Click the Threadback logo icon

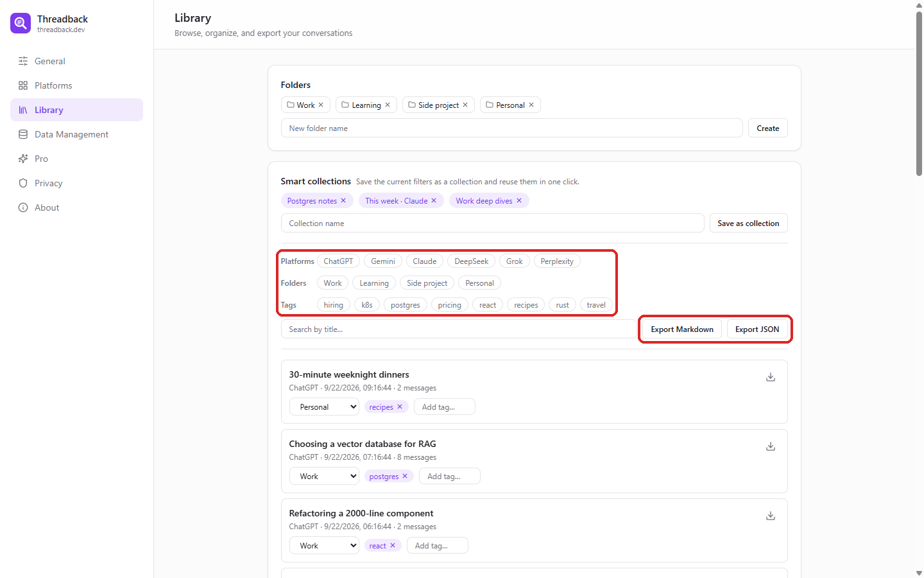tap(21, 23)
